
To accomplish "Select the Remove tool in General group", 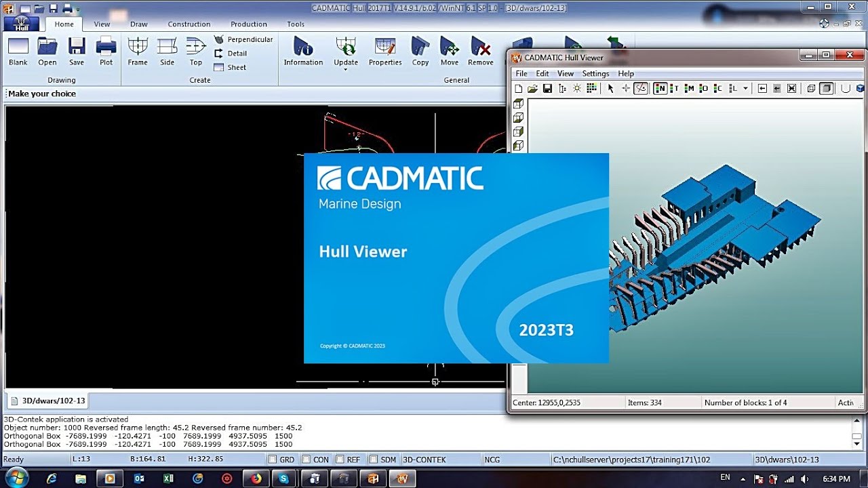I will pos(481,52).
